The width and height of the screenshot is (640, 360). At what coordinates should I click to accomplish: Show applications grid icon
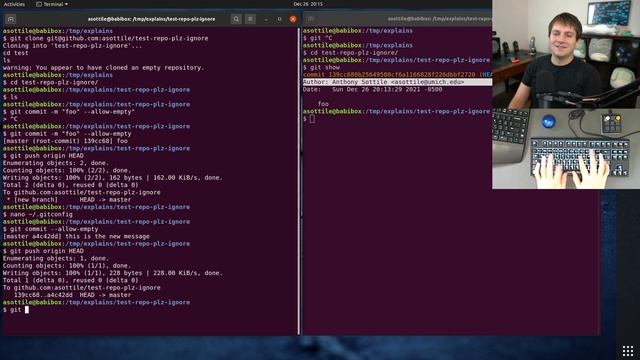(x=628, y=351)
